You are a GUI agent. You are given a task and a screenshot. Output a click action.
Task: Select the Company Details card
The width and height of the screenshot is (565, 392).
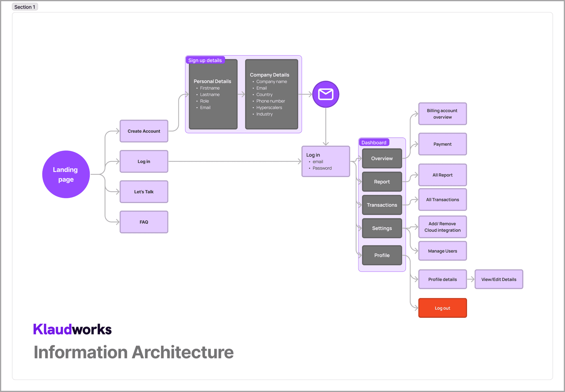(271, 94)
